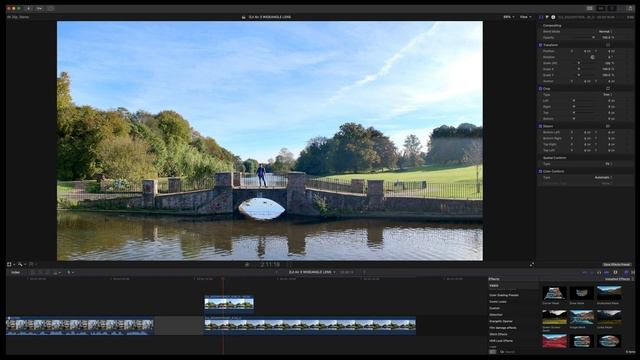The width and height of the screenshot is (640, 360).
Task: Open the Info inspector tab icon
Action: [x=553, y=17]
